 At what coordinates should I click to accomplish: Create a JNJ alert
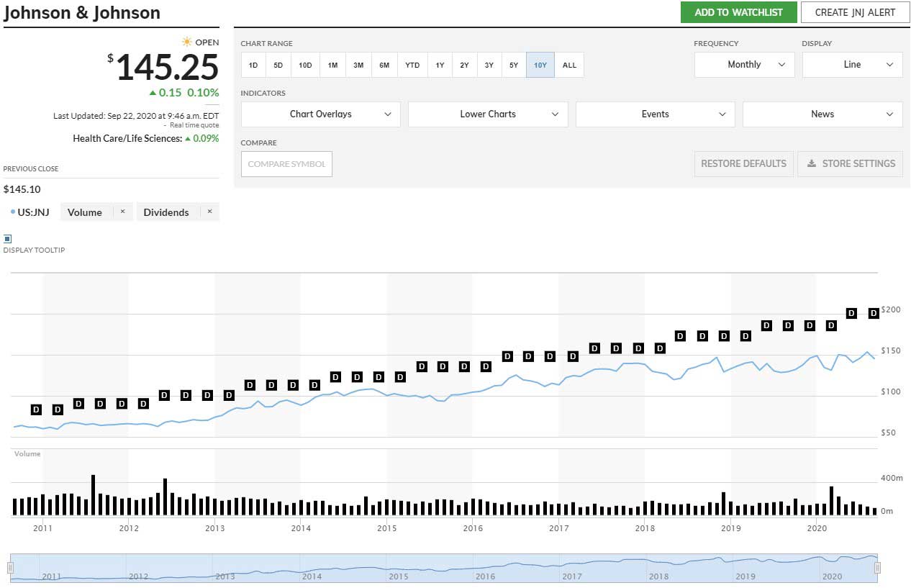point(855,12)
